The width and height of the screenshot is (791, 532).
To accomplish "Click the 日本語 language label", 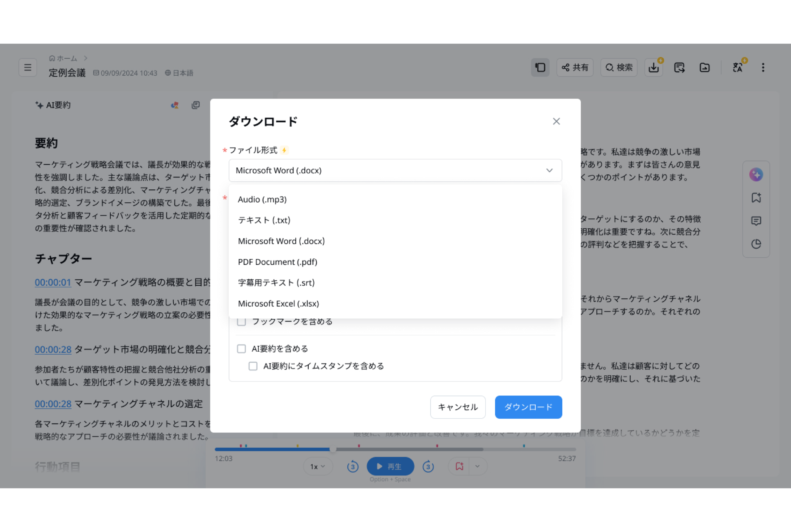I will pos(183,73).
